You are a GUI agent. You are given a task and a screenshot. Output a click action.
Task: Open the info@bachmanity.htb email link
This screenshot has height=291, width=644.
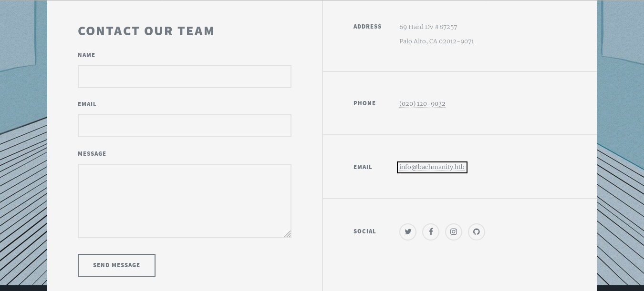point(432,167)
